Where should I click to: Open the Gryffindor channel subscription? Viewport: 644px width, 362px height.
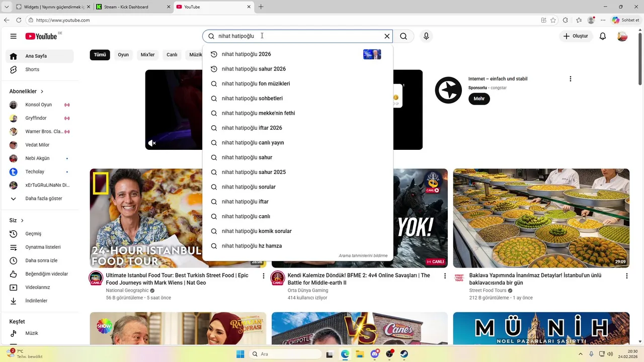tap(40, 118)
